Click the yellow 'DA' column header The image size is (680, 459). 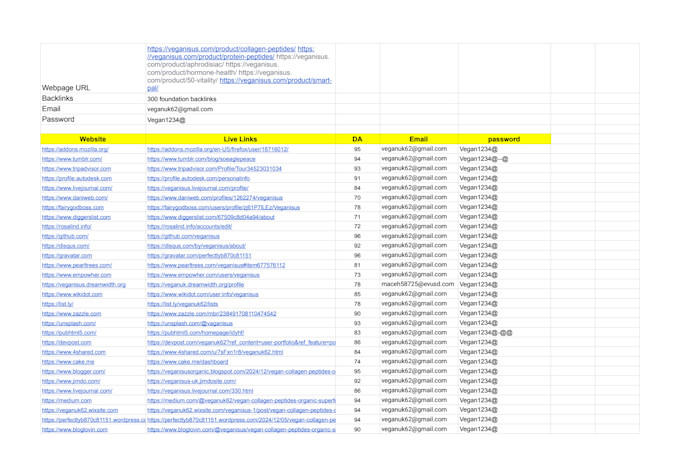pos(357,139)
